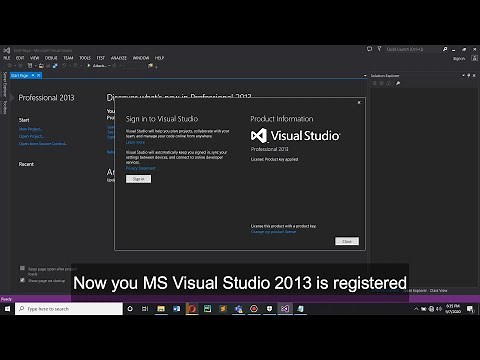Screen dimensions: 480x360
Task: Click the Close button in license dialog
Action: [x=347, y=241]
